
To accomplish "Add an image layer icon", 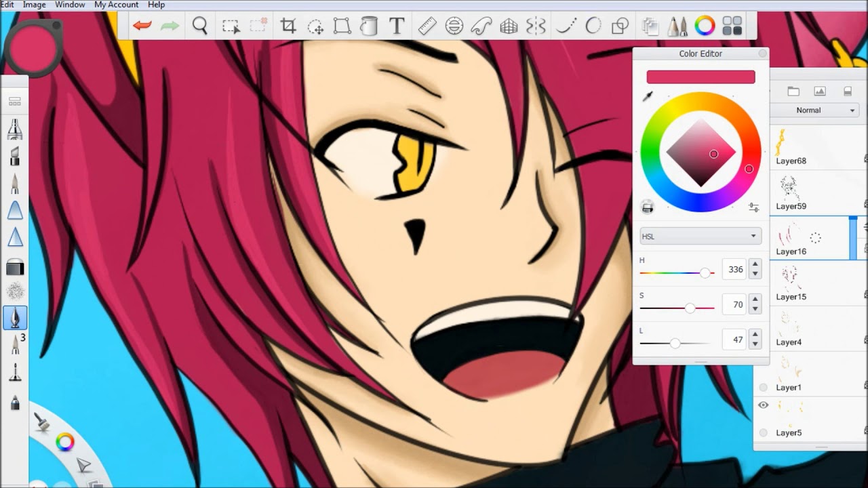I will coord(820,91).
